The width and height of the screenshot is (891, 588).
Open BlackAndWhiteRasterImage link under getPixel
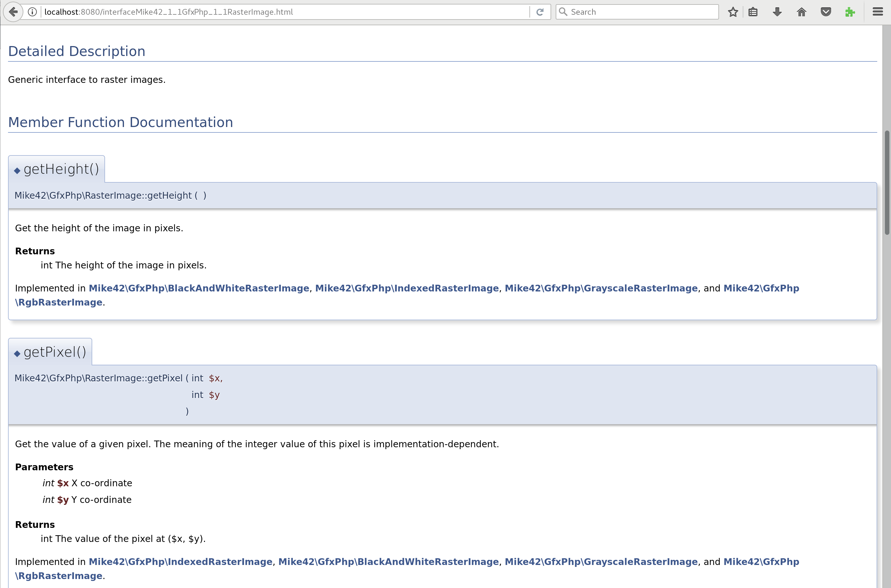point(388,562)
